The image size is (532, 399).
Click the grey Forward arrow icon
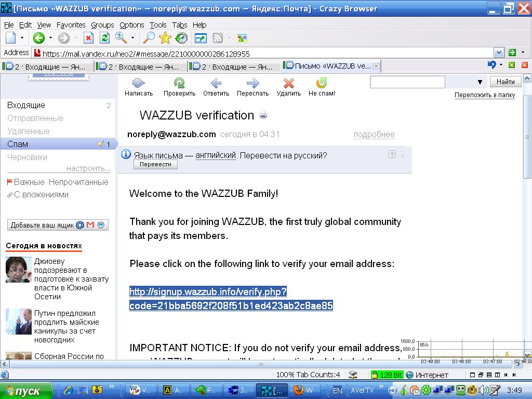63,37
